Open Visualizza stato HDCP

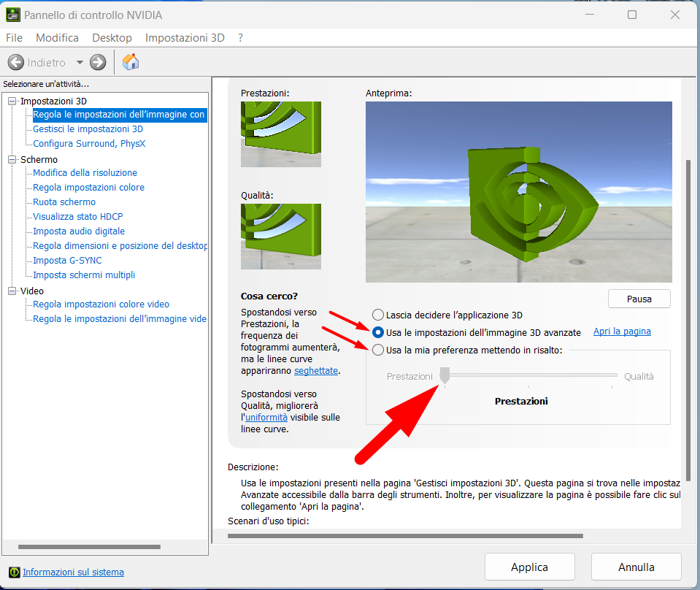pos(77,217)
